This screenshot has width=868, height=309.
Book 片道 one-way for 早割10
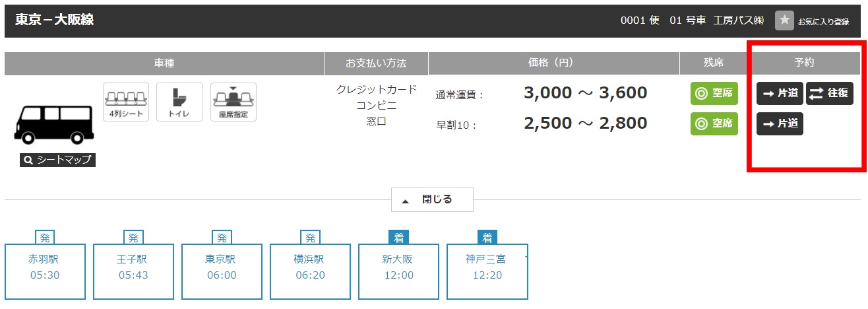click(780, 123)
